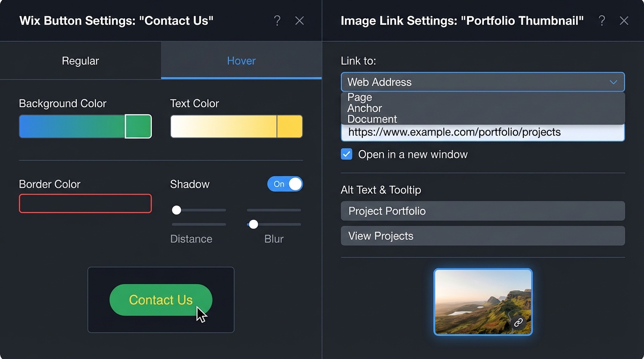Open the Background Color picker
This screenshot has width=644, height=359.
[85, 126]
